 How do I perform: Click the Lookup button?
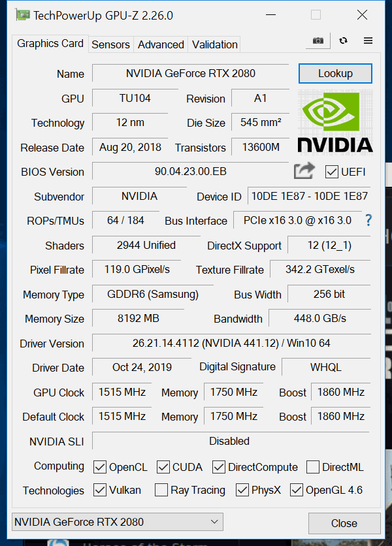click(335, 73)
